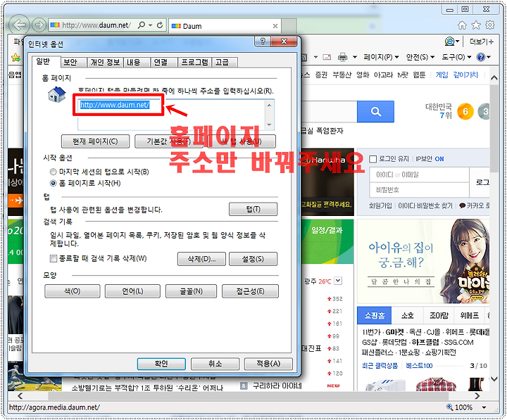This screenshot has width=507, height=420.
Task: Click the 설정(S) button
Action: click(254, 259)
